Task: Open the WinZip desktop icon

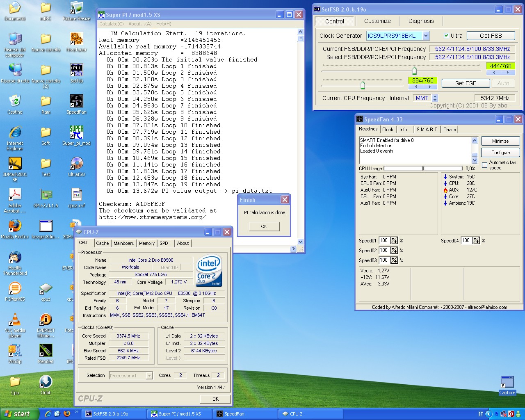Action: tap(15, 354)
